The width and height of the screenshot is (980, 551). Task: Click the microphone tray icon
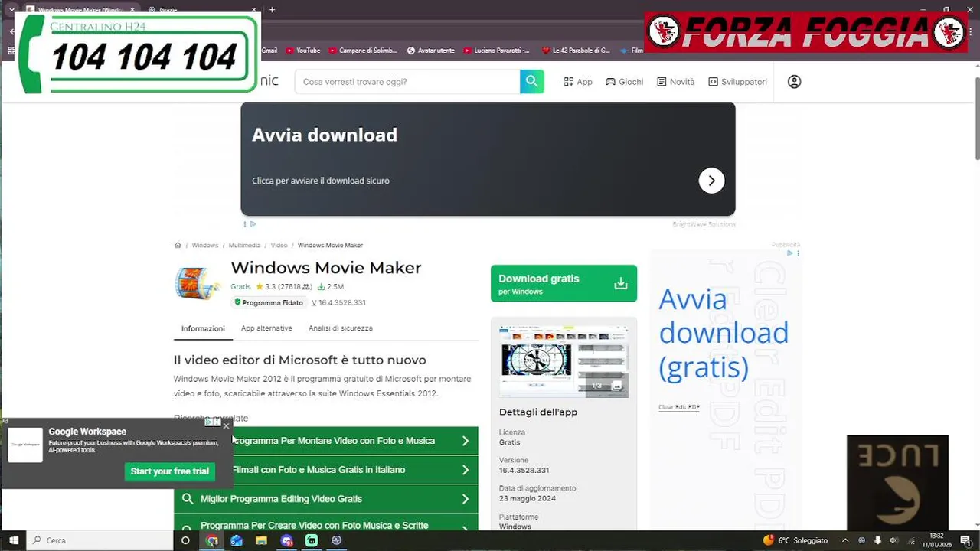click(x=877, y=540)
